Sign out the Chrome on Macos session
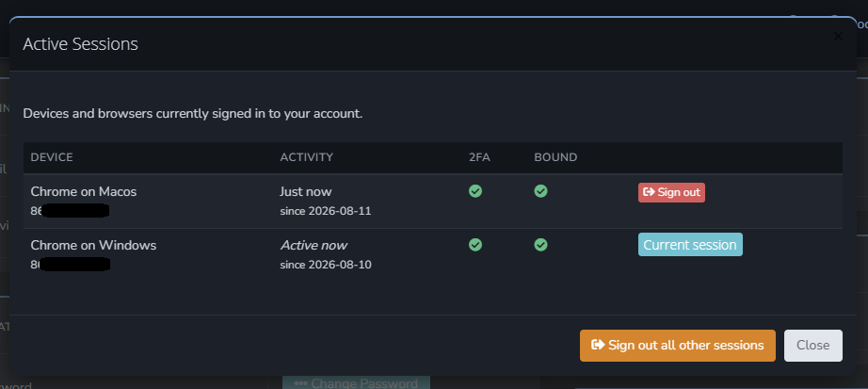The height and width of the screenshot is (389, 868). 671,192
